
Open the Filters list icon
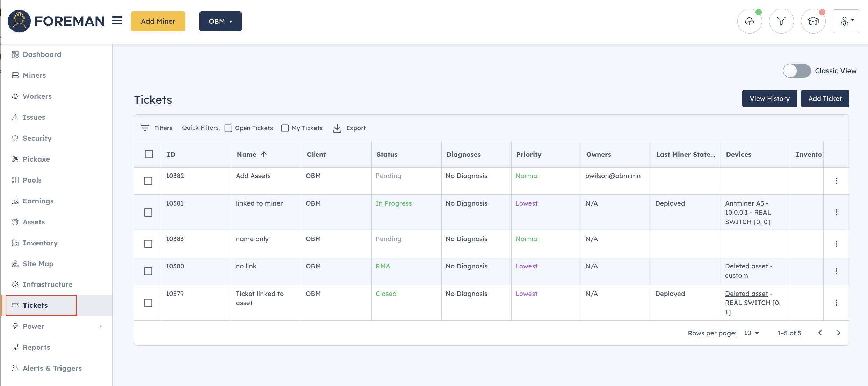[145, 128]
